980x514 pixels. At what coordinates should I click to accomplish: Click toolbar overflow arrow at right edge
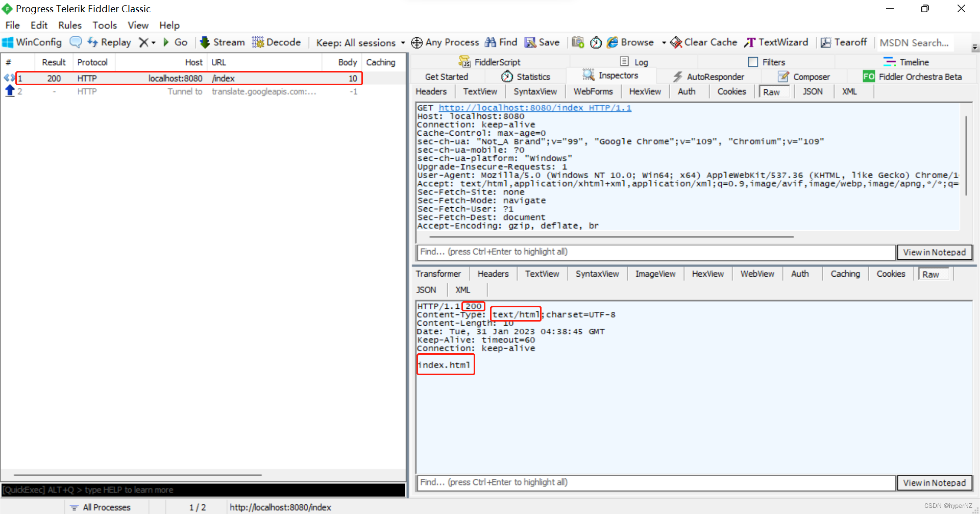975,47
